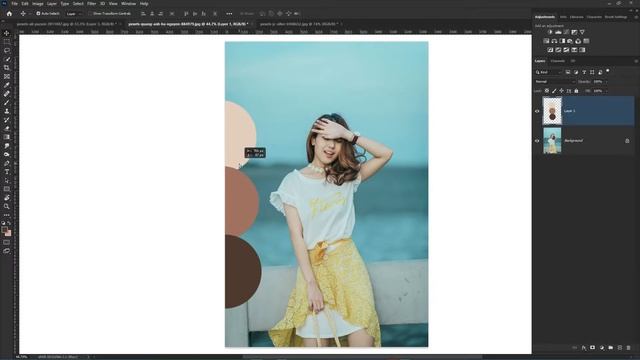Image resolution: width=640 pixels, height=360 pixels.
Task: Toggle Lock position icon
Action: [561, 91]
